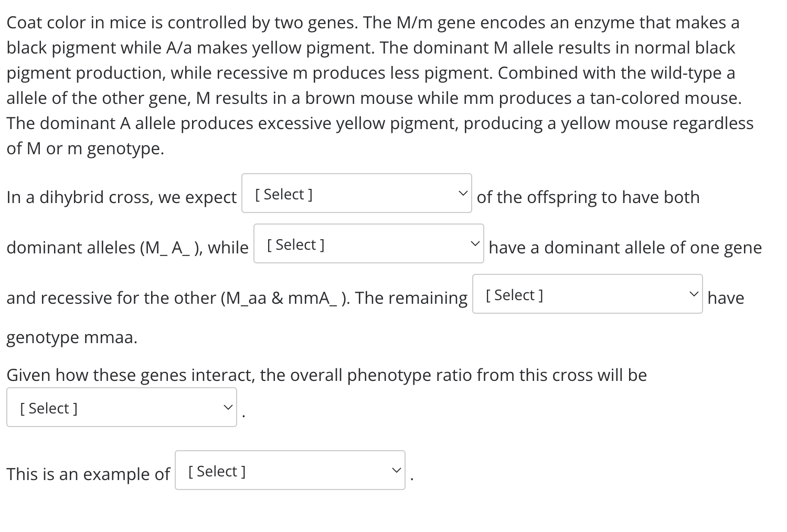The image size is (787, 532).
Task: Open dropdown after 'In a dihybrid cross, we expect'
Action: (x=357, y=193)
